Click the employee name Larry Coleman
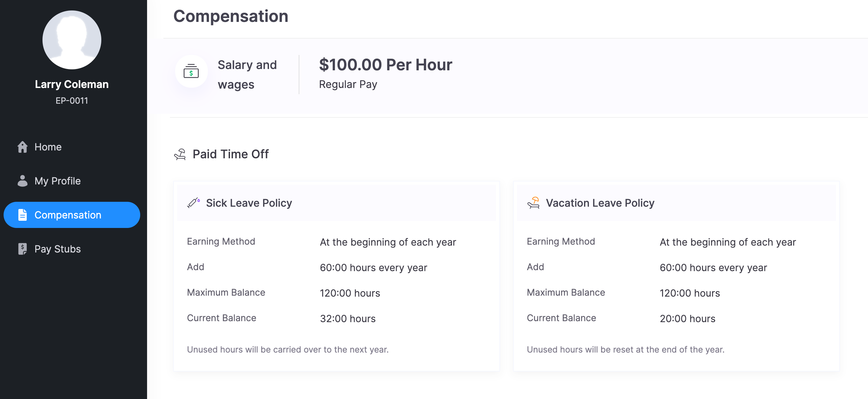The width and height of the screenshot is (868, 399). 72,84
